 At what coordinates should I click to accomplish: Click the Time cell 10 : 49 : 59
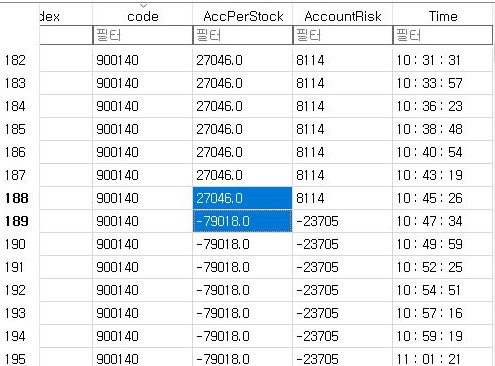pos(443,244)
